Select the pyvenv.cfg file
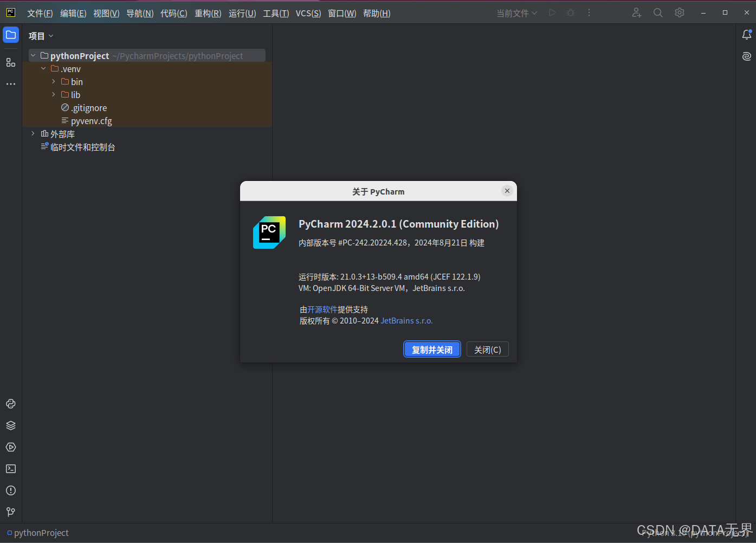This screenshot has width=756, height=543. pyautogui.click(x=92, y=121)
